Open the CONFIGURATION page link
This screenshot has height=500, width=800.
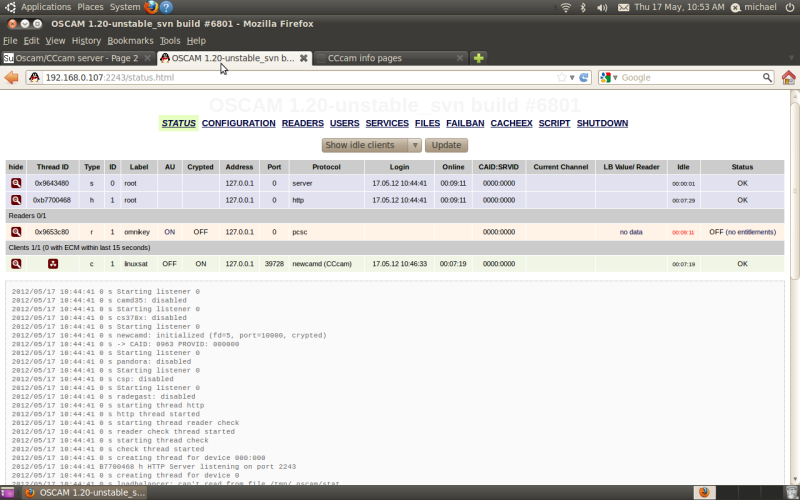point(238,123)
